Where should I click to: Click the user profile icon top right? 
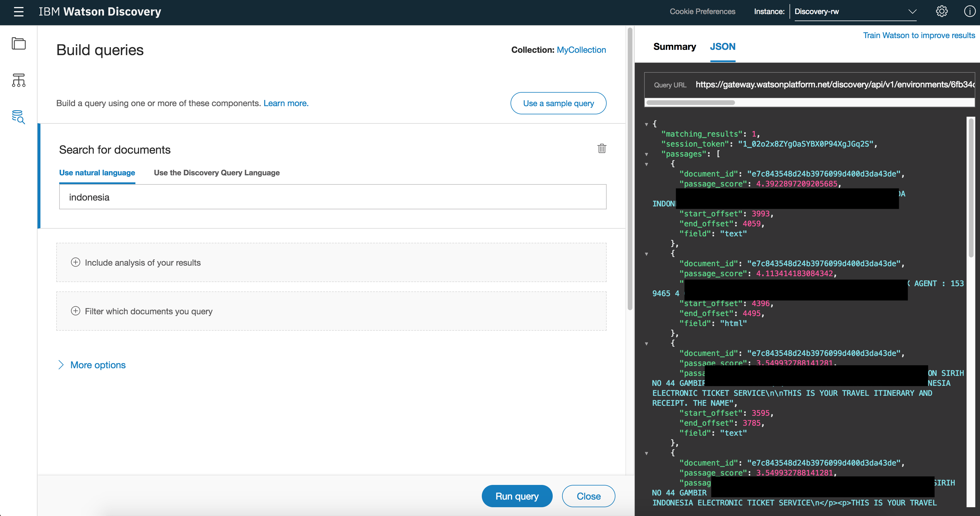970,12
